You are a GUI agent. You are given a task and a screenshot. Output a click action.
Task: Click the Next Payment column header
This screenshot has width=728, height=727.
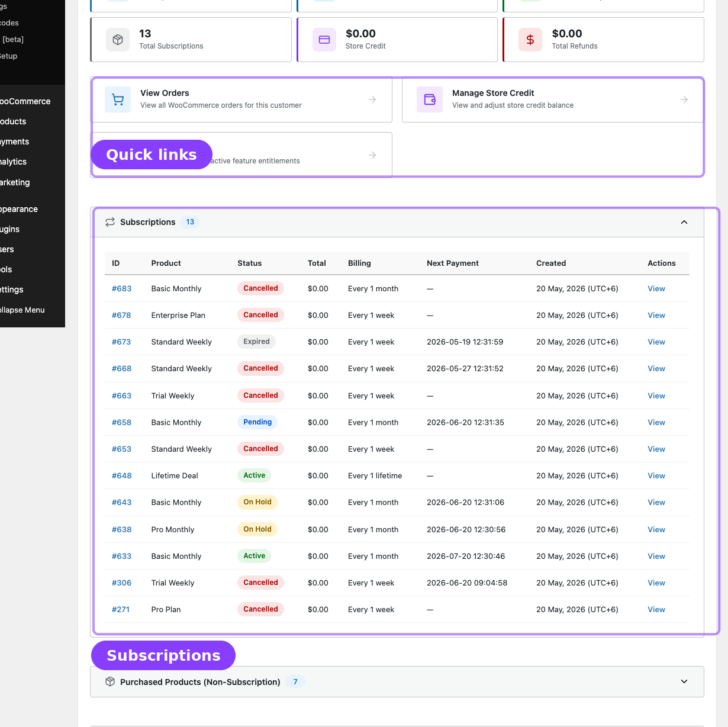click(x=453, y=263)
